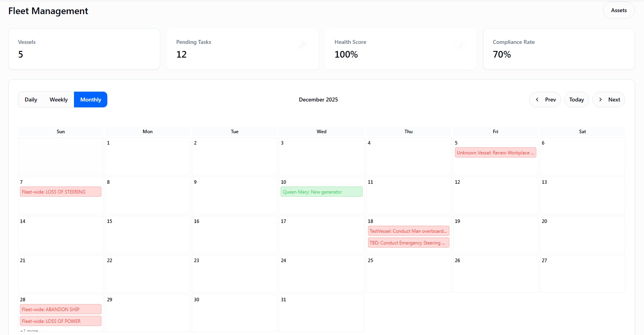Open TestVessel: Conduct Man overboard event
Viewport: 644px width, 335px height.
408,231
